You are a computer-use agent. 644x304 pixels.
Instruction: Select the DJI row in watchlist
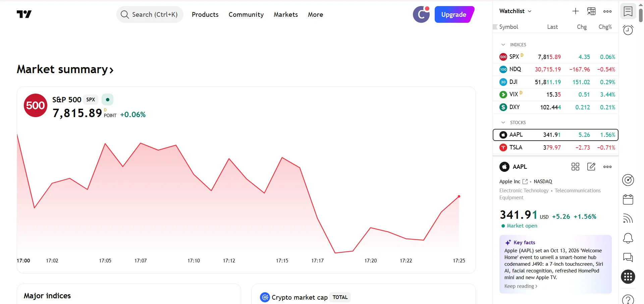click(555, 82)
